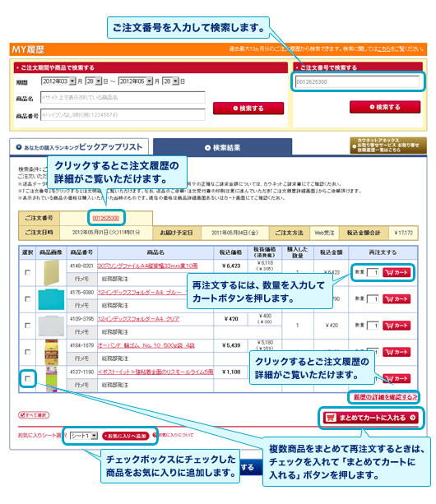Screen dimensions: 436x504
Task: Add clear index folder 4109-3795 to cart
Action: [397, 326]
